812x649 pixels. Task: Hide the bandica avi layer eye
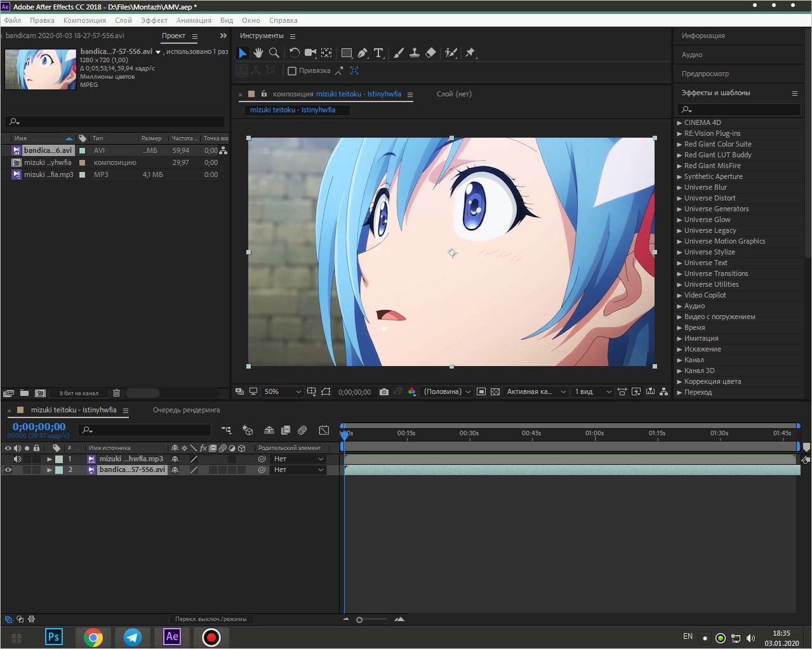click(8, 470)
